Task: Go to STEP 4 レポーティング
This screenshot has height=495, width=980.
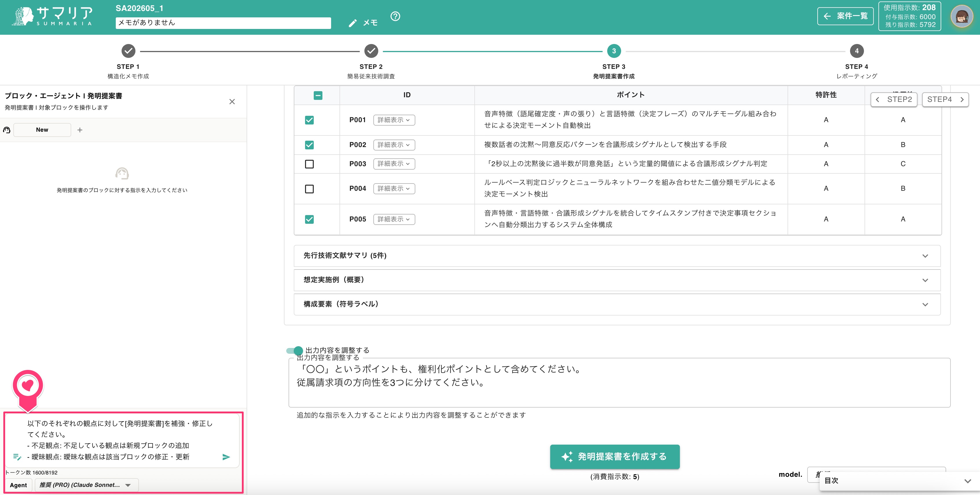Action: [856, 71]
